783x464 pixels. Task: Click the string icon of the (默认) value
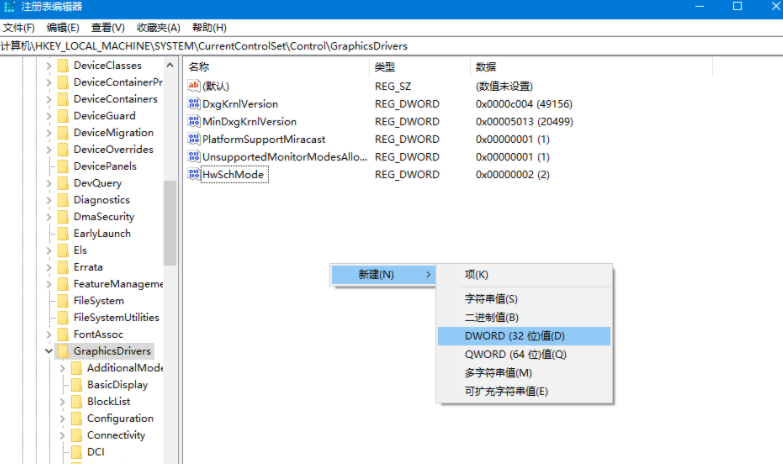[x=194, y=86]
